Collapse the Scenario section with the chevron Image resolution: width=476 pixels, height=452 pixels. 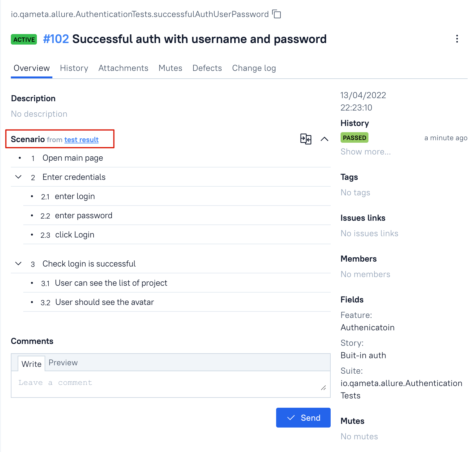click(324, 139)
